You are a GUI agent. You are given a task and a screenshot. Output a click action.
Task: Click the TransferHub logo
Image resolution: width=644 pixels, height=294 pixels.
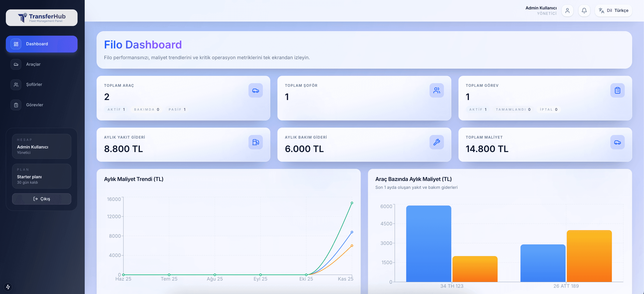41,17
